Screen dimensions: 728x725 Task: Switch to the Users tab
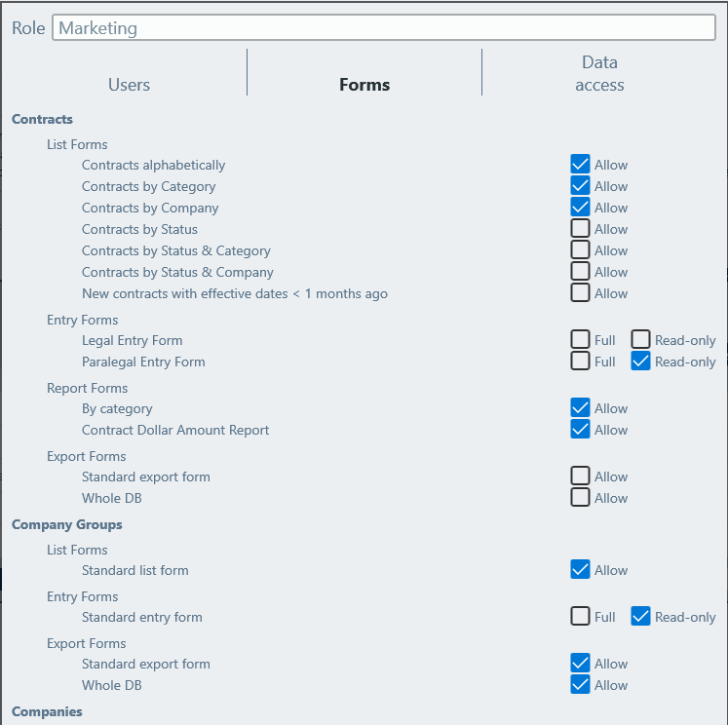coord(129,85)
